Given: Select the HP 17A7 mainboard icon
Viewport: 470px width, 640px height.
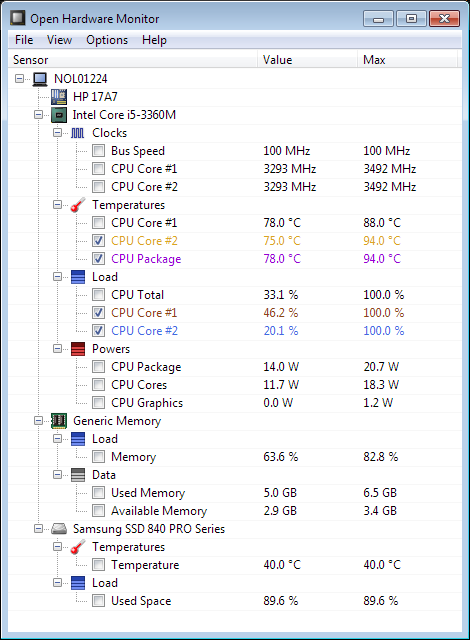Looking at the screenshot, I should coord(59,97).
